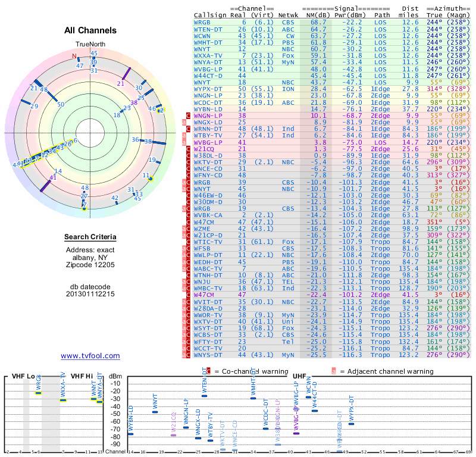This screenshot has width=476, height=457.
Task: Click the WEDH-DT callsign
Action: [x=208, y=262]
